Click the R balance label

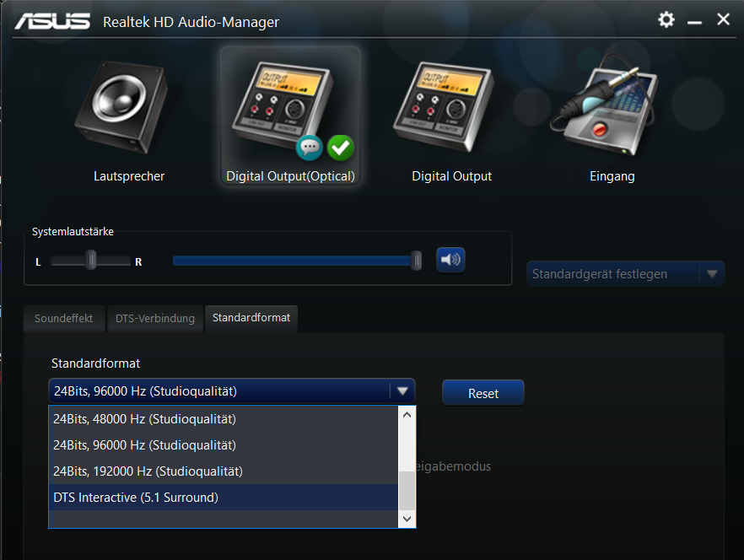click(138, 262)
